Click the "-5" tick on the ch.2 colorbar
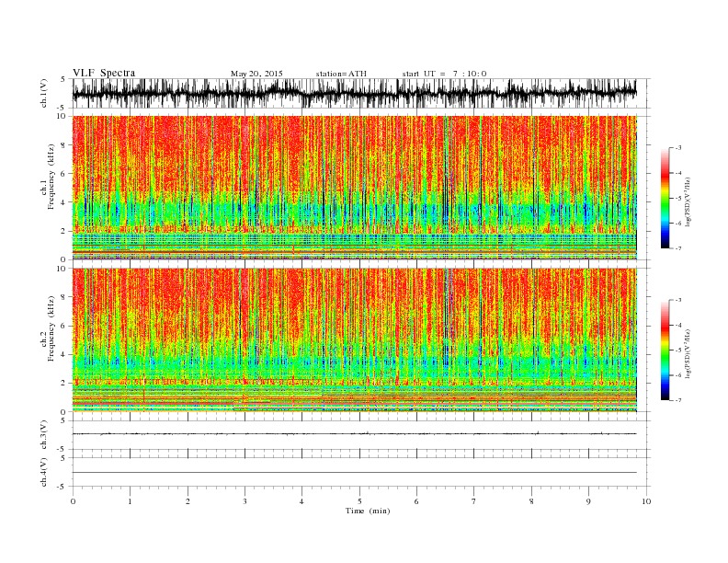This screenshot has height=563, width=728. [x=678, y=350]
